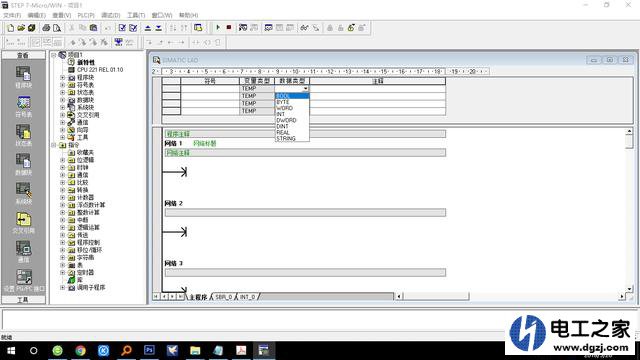Select the 新特性 tree item

point(86,62)
